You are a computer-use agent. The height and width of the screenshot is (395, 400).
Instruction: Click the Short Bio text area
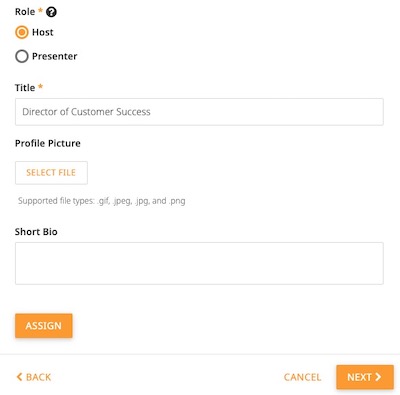(x=199, y=263)
